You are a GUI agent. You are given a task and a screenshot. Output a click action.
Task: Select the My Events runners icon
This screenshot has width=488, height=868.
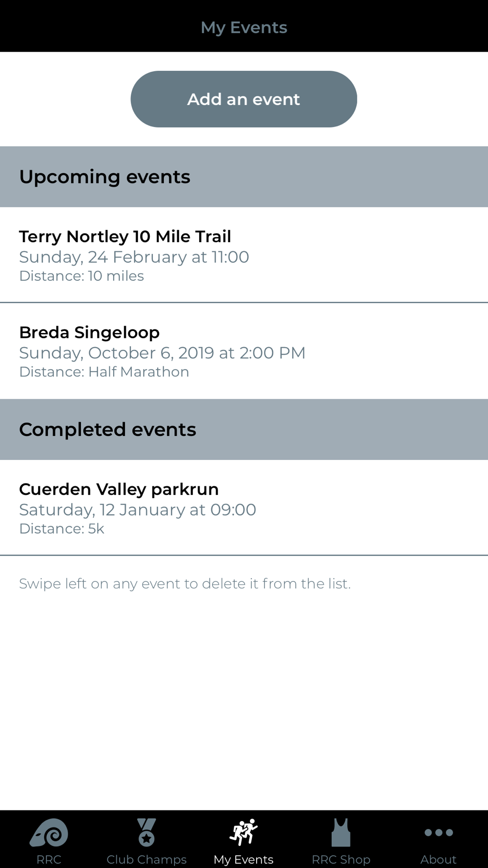pos(244,832)
